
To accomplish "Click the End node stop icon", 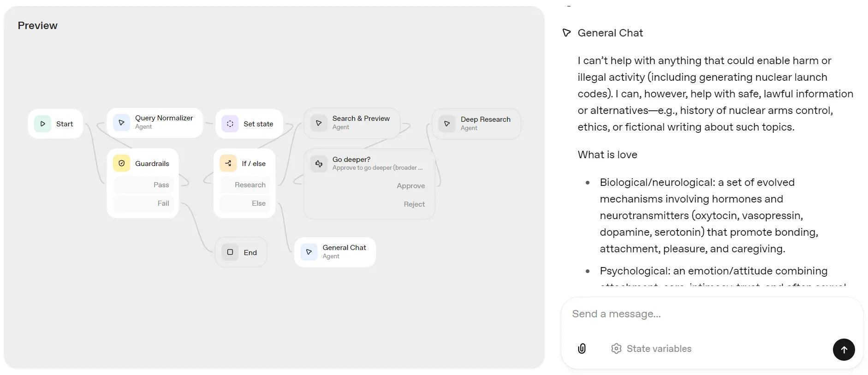I will pyautogui.click(x=230, y=252).
